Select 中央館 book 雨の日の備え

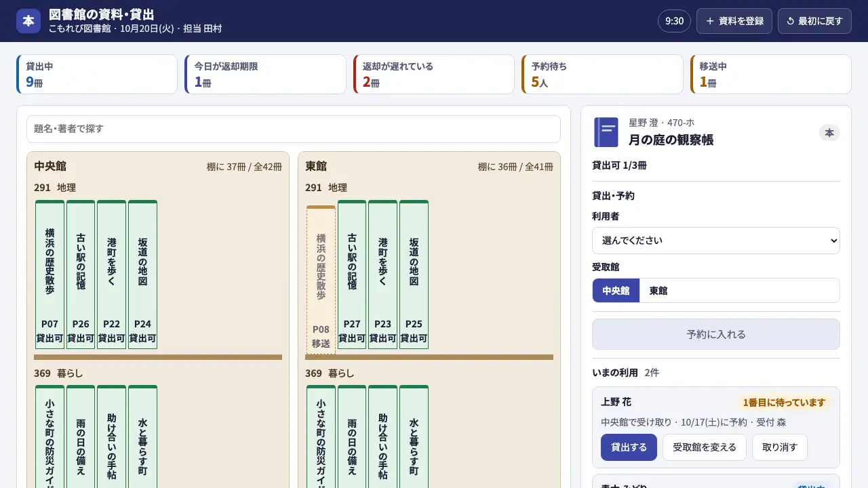(x=81, y=436)
